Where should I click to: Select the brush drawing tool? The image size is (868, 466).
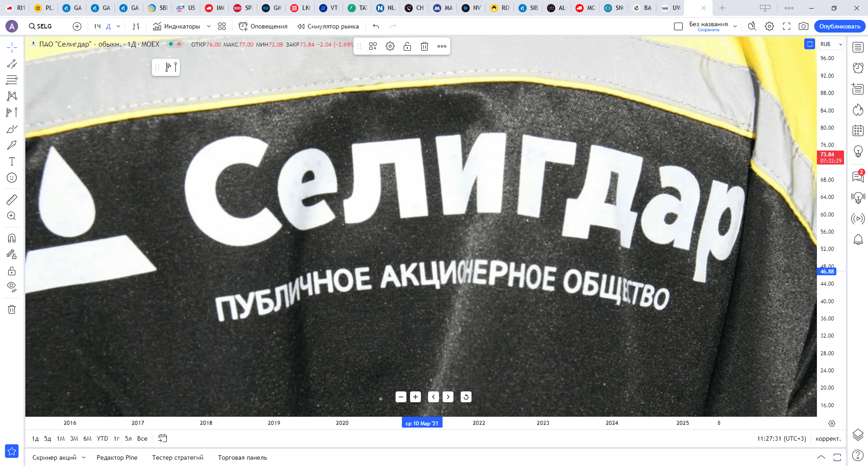pos(12,129)
